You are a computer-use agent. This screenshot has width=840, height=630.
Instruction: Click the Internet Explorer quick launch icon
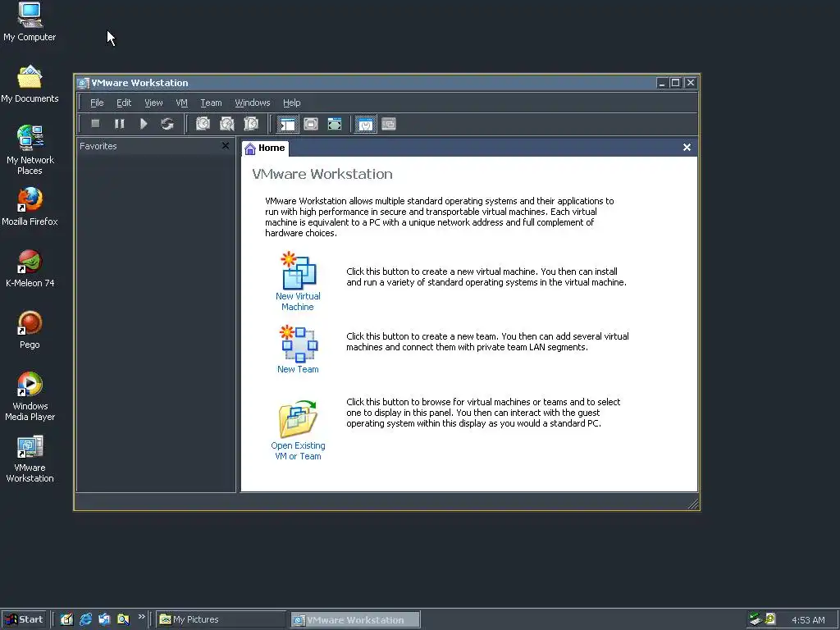[85, 619]
